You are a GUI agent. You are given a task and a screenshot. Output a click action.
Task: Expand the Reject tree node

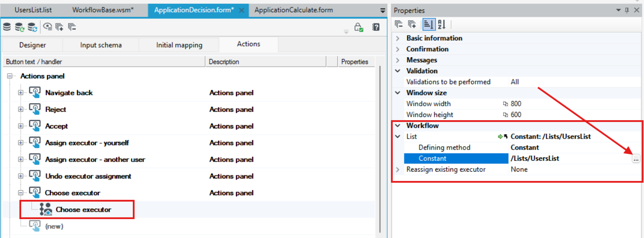pos(20,109)
